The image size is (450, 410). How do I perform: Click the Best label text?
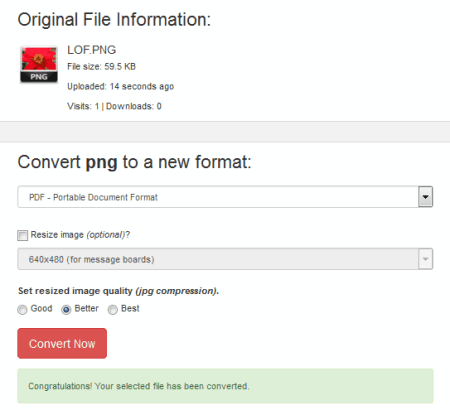click(130, 308)
